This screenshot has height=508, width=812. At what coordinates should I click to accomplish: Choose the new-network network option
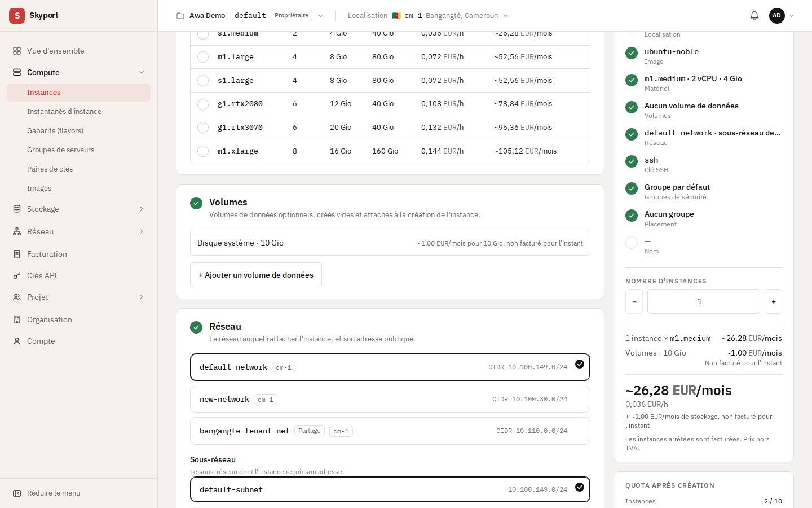click(390, 399)
